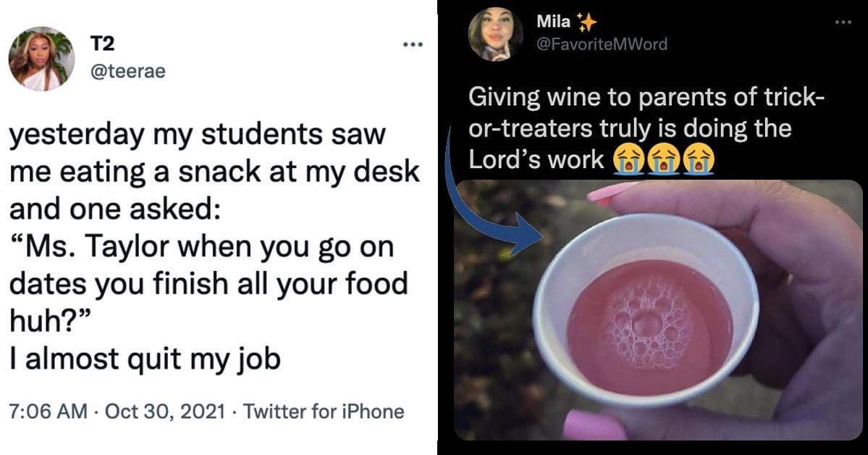
Task: Click the sparkles emoji beside Mila
Action: point(586,22)
